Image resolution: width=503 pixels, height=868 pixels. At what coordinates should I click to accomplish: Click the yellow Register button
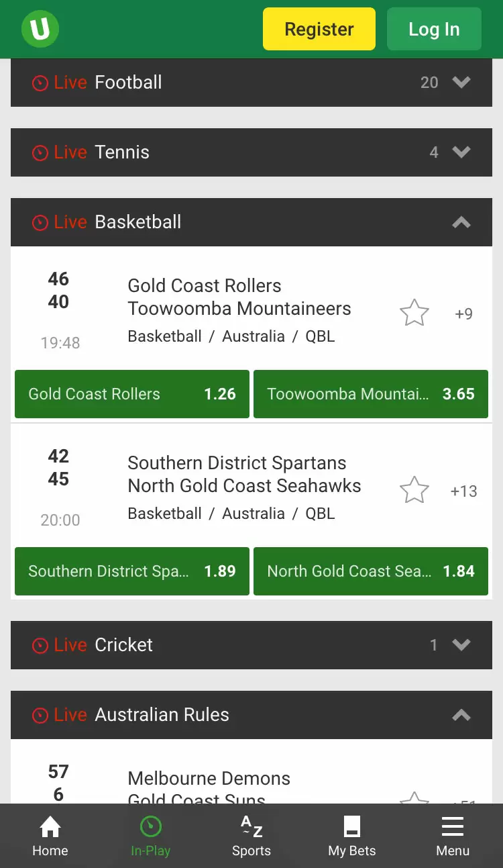[319, 29]
